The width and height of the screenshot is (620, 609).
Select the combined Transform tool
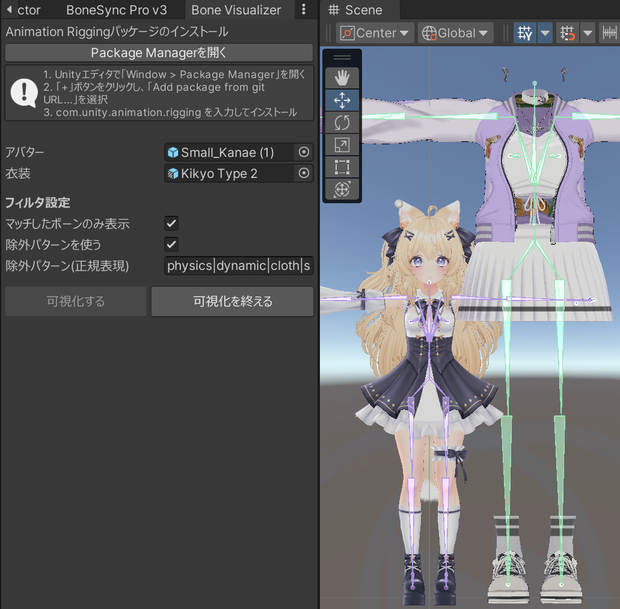pyautogui.click(x=342, y=189)
